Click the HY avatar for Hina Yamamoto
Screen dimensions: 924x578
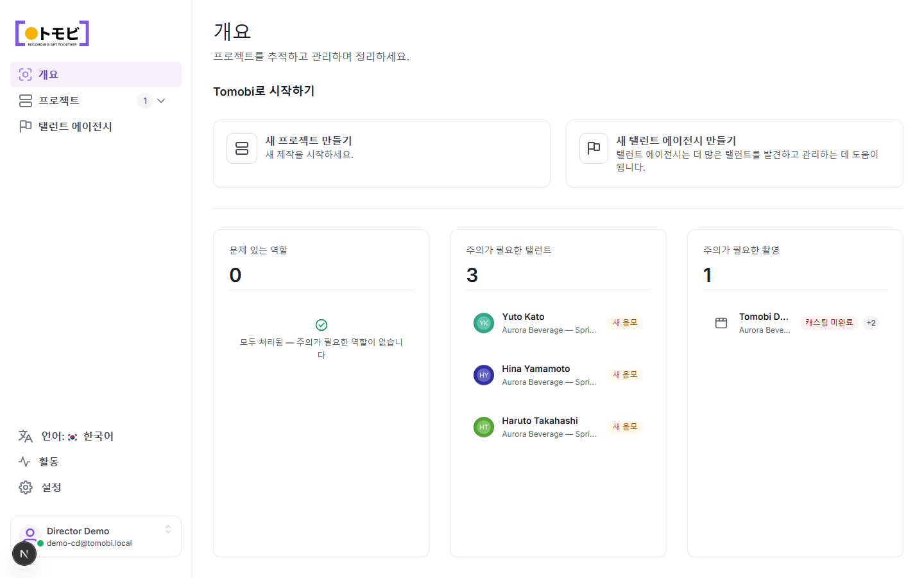484,375
